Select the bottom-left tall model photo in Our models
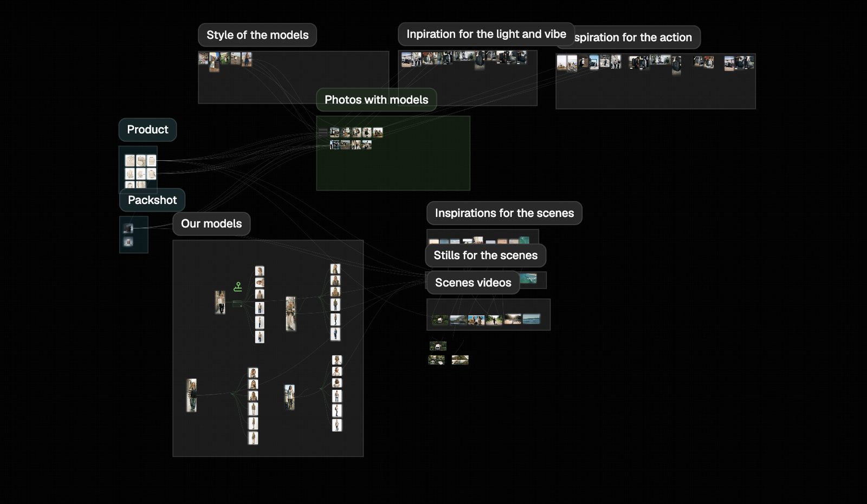This screenshot has height=504, width=867. coord(192,395)
